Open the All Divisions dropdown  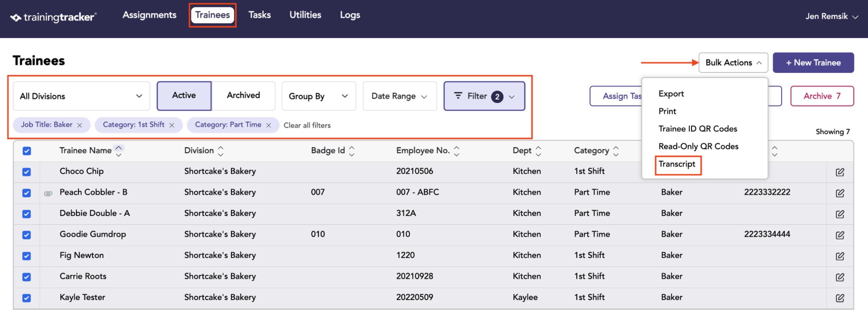[x=81, y=96]
